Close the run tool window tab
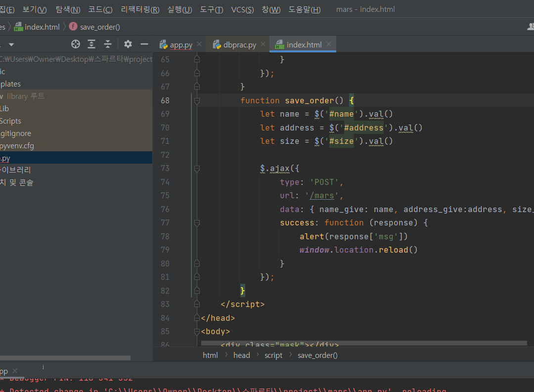This screenshot has height=392, width=534. pyautogui.click(x=15, y=371)
